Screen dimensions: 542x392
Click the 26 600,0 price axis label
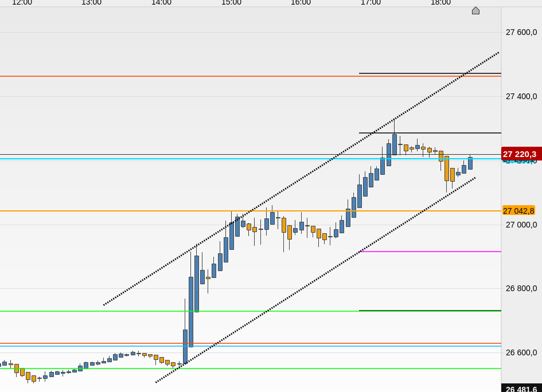[x=521, y=352]
